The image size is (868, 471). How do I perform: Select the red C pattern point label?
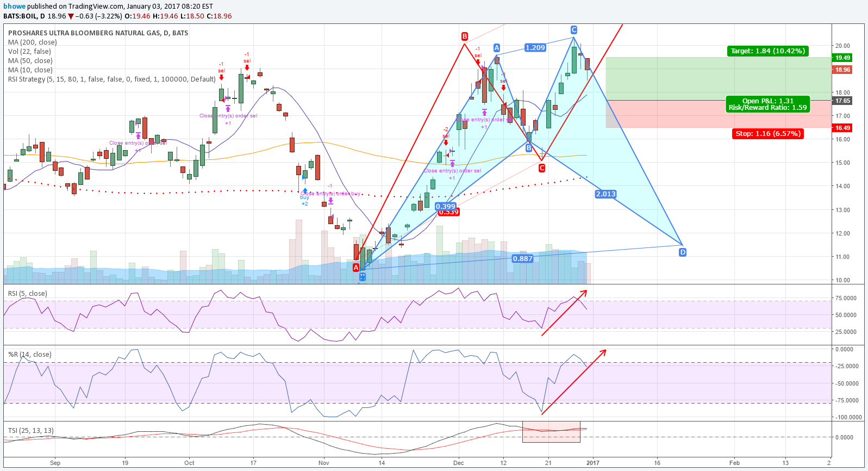click(542, 169)
